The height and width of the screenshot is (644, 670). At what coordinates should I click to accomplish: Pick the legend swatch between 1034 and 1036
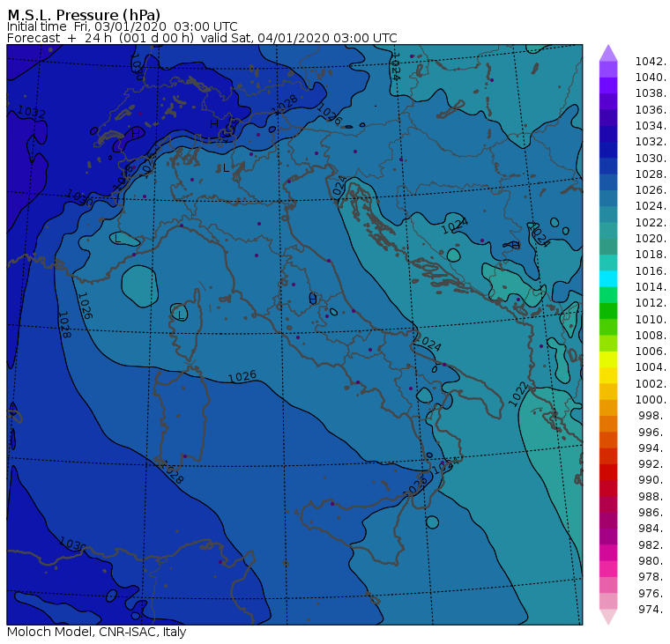coord(608,117)
